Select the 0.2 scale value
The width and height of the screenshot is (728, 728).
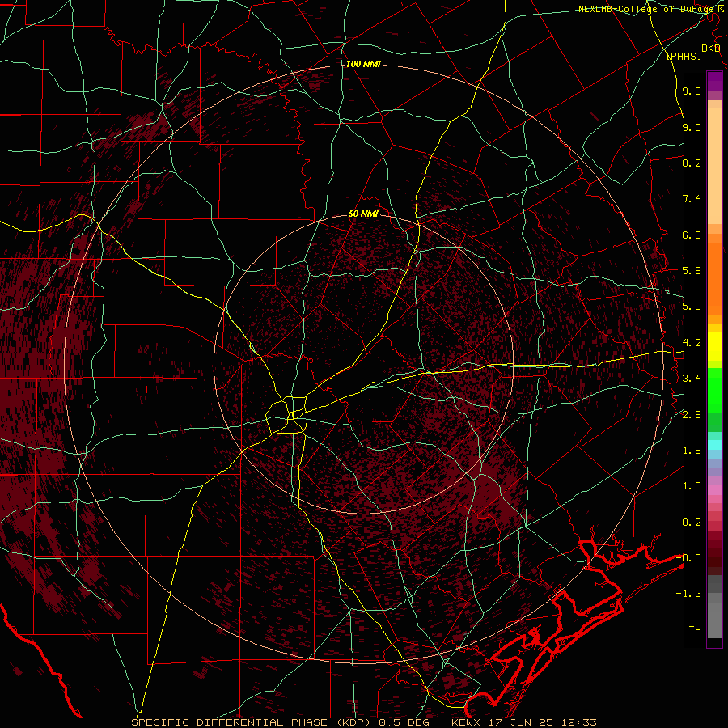click(x=692, y=523)
